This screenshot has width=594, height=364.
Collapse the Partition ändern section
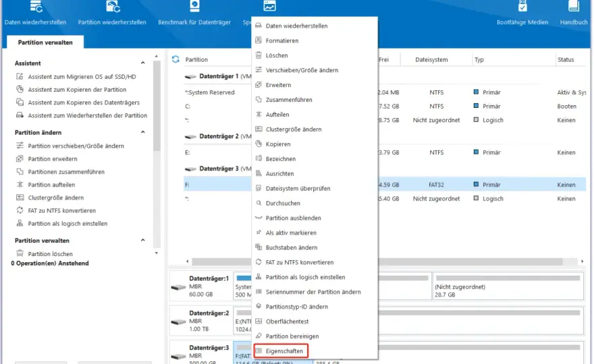143,132
